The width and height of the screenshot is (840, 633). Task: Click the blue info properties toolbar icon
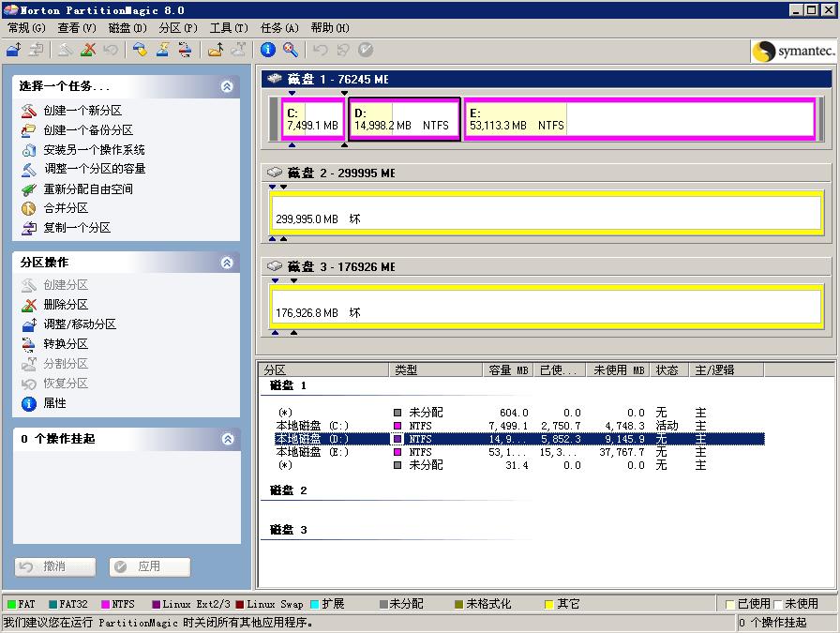point(268,50)
